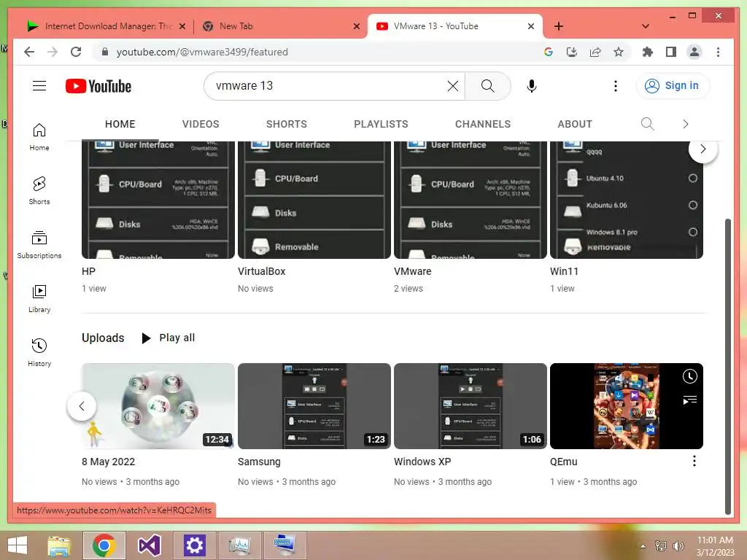Reveal more channel tabs with the chevron
Image resolution: width=747 pixels, height=560 pixels.
(x=685, y=124)
